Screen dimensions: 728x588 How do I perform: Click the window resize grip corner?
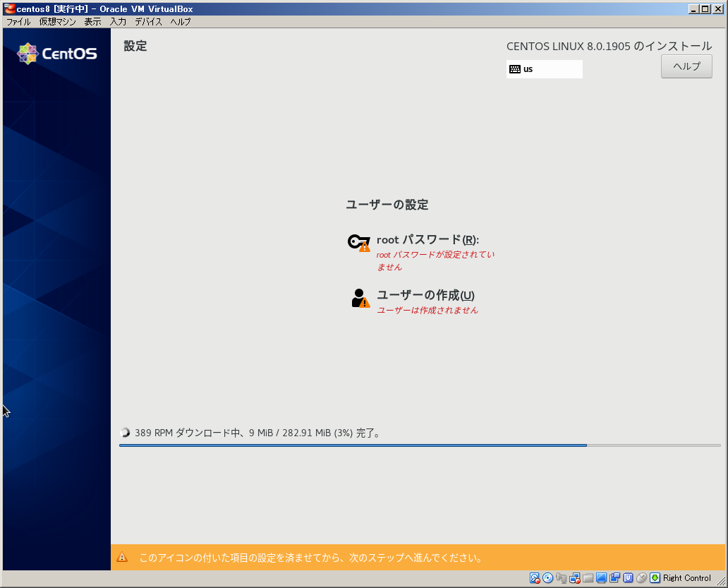[x=721, y=581]
